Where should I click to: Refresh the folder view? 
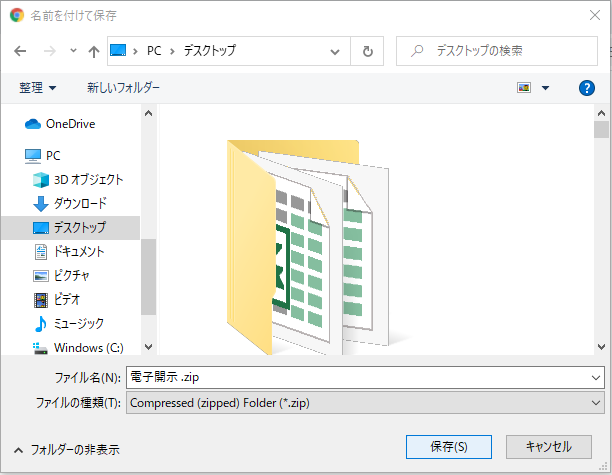point(367,51)
